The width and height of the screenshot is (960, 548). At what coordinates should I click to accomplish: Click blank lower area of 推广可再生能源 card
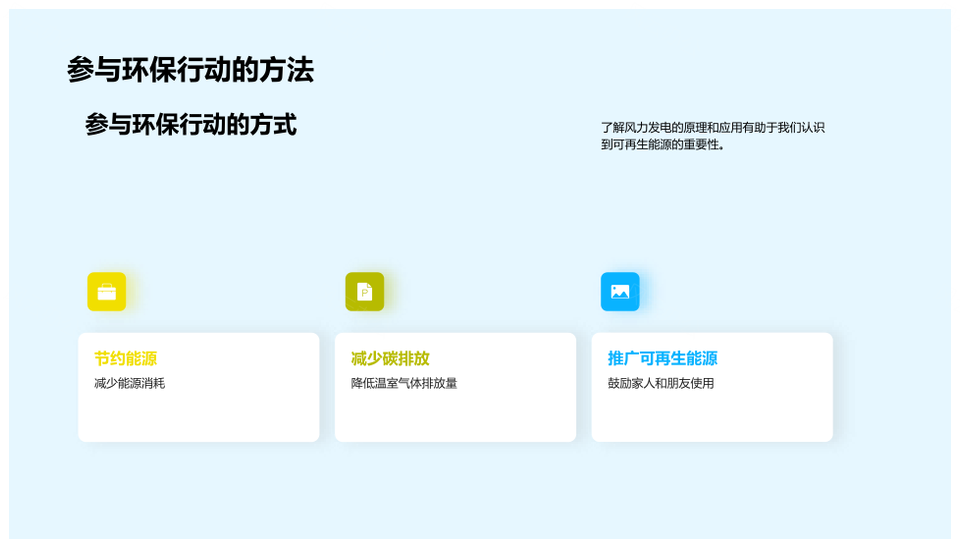point(712,418)
